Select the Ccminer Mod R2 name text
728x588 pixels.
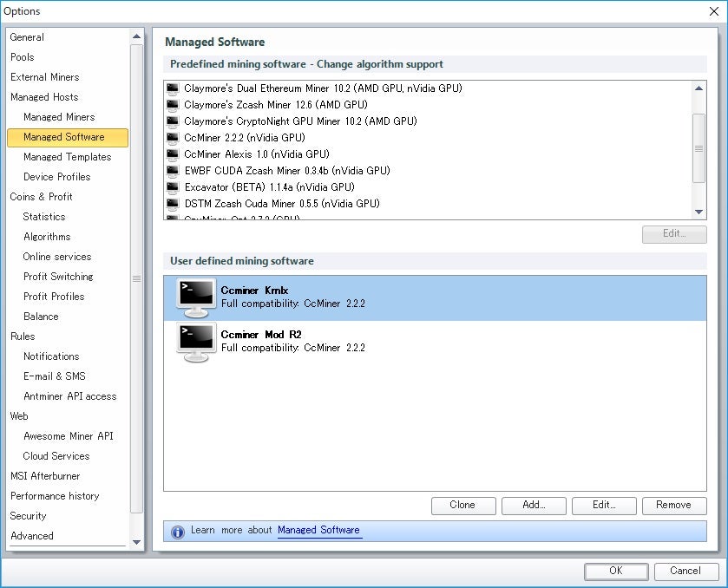[261, 335]
